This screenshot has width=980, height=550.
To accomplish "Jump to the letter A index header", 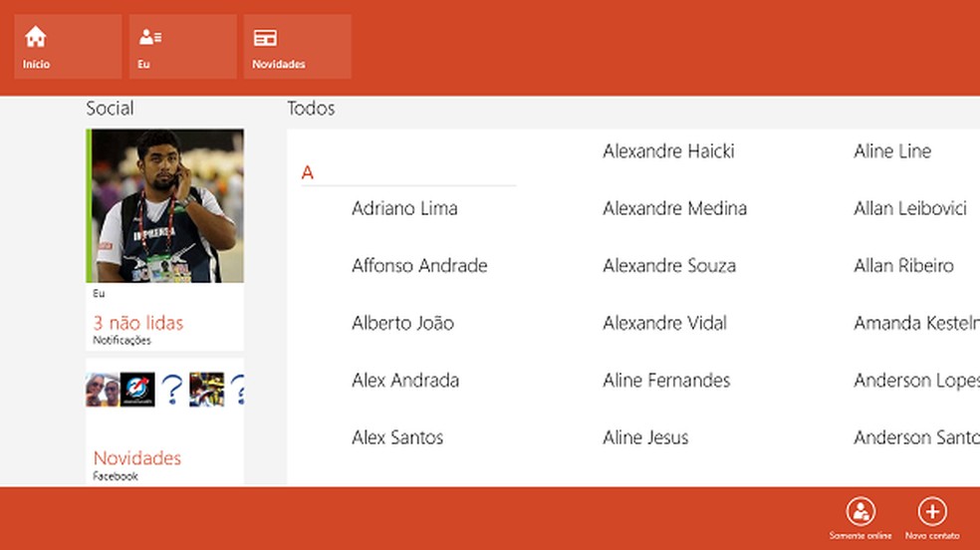I will point(308,173).
